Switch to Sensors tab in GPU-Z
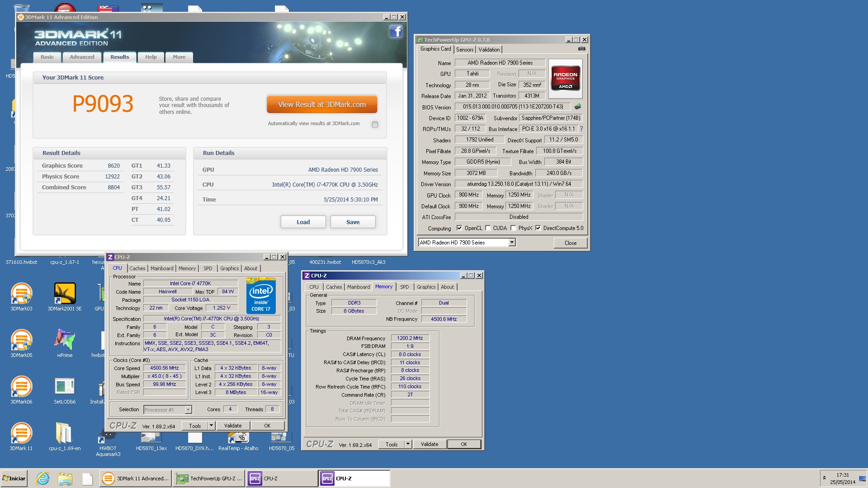This screenshot has width=868, height=488. coord(464,50)
